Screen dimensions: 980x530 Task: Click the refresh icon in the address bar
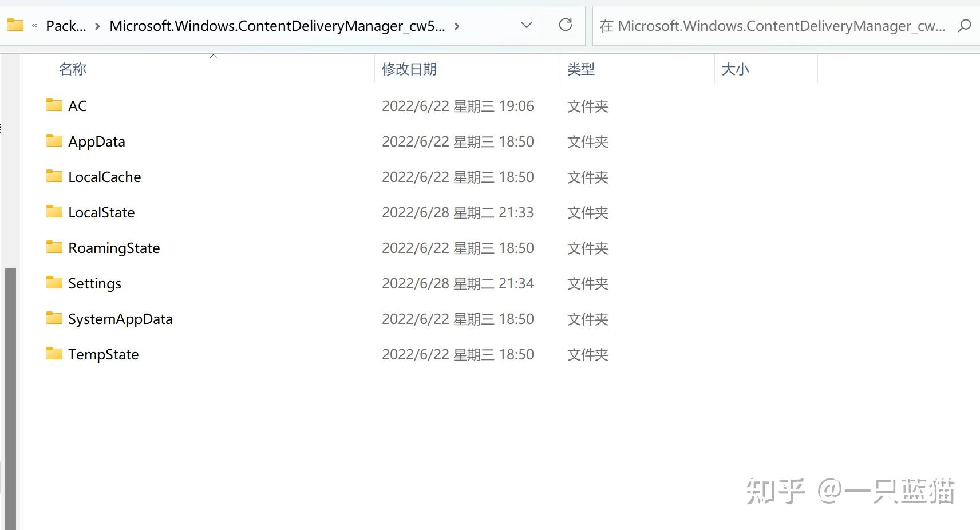click(x=565, y=25)
